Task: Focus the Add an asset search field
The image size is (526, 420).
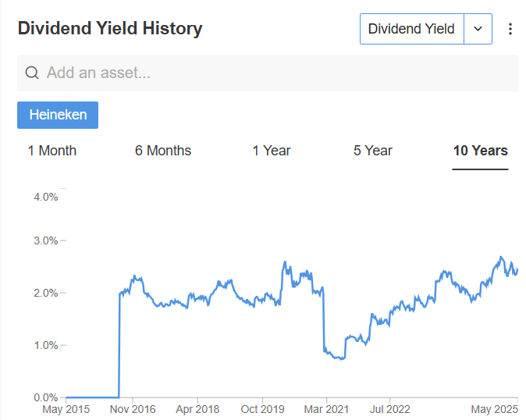Action: [x=268, y=73]
